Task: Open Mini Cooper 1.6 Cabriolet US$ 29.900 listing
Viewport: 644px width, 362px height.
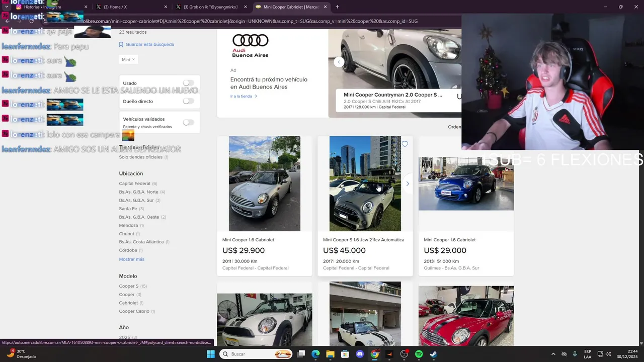Action: coord(248,240)
